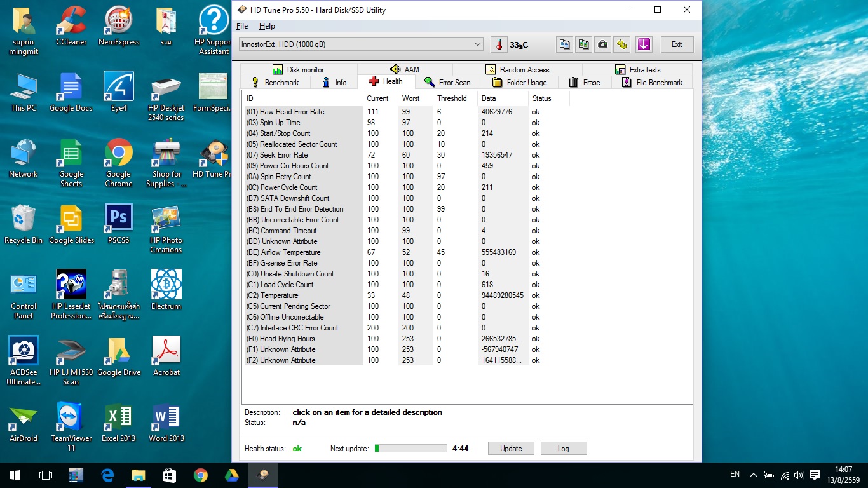
Task: Select the Acrobat desktop icon
Action: coord(166,356)
